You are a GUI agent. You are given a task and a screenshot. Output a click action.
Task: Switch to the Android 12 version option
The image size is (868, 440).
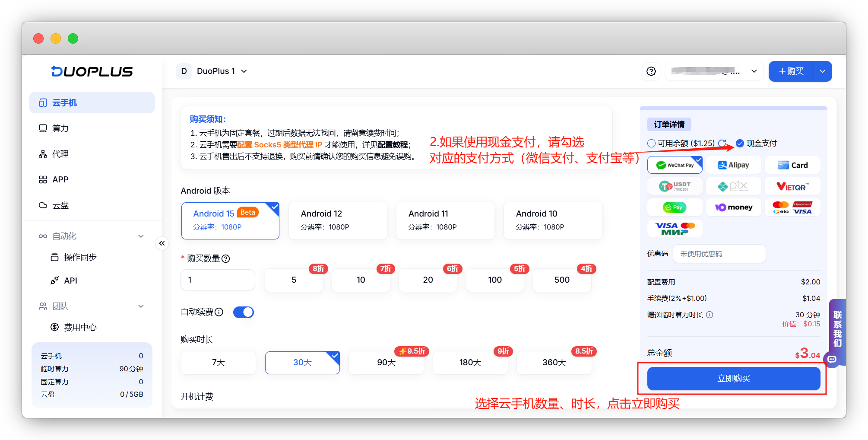click(x=337, y=220)
